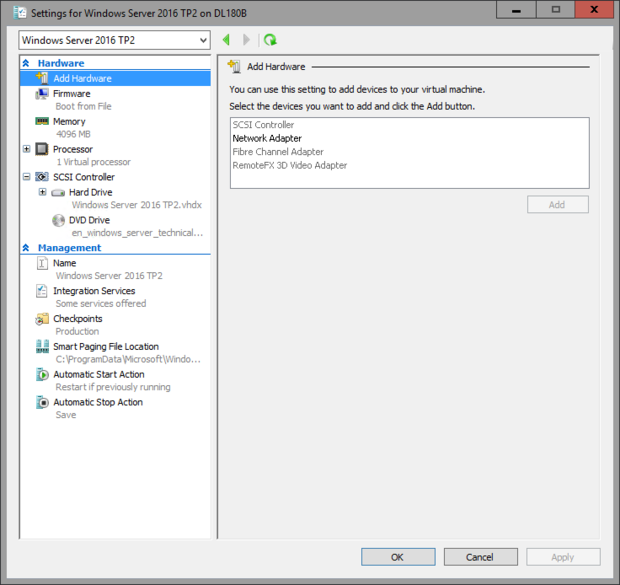Open Automatic Start Action setting
The image size is (620, 585).
[99, 374]
